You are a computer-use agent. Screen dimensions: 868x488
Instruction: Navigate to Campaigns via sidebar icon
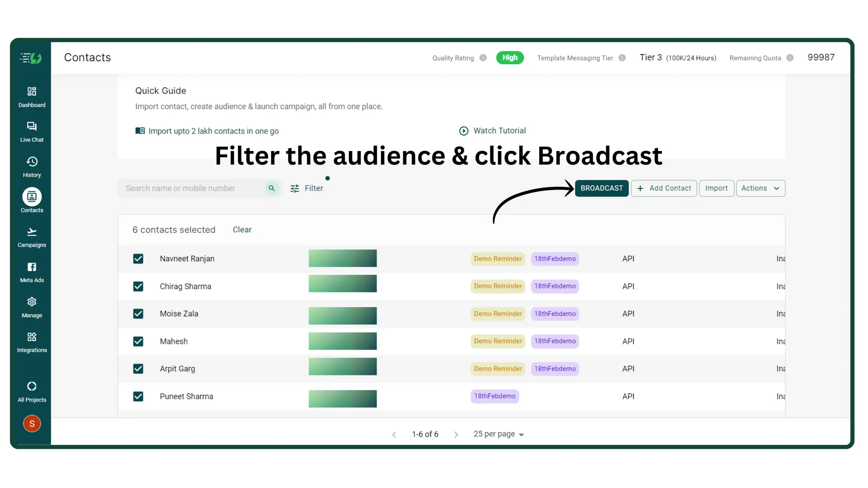pyautogui.click(x=32, y=236)
